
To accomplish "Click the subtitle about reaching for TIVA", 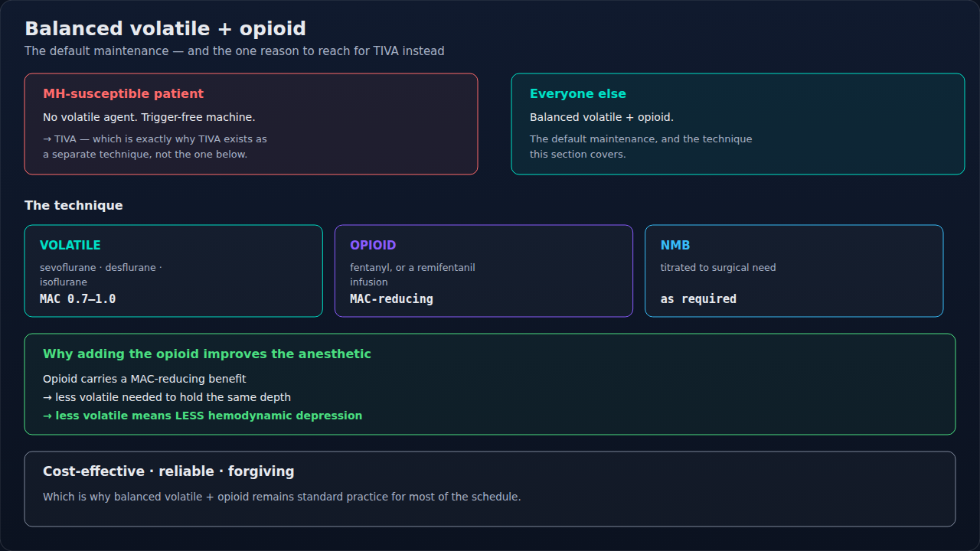I will tap(234, 51).
